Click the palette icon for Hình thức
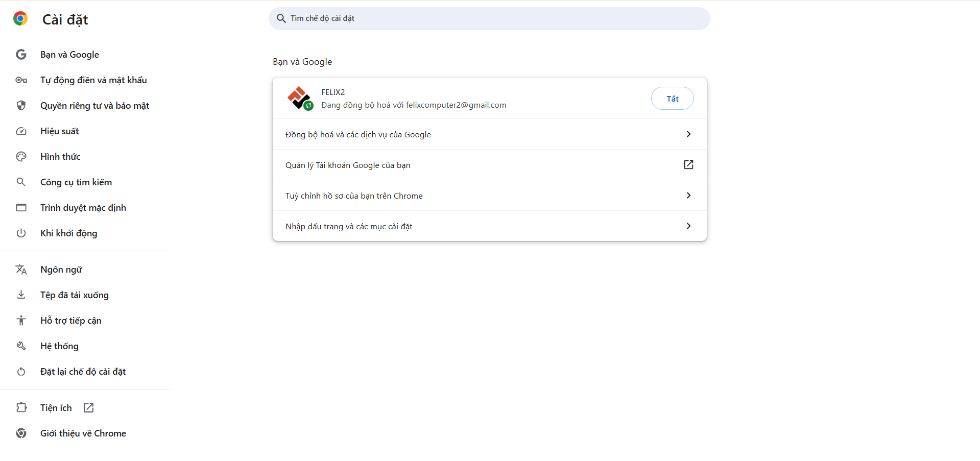 pos(21,157)
